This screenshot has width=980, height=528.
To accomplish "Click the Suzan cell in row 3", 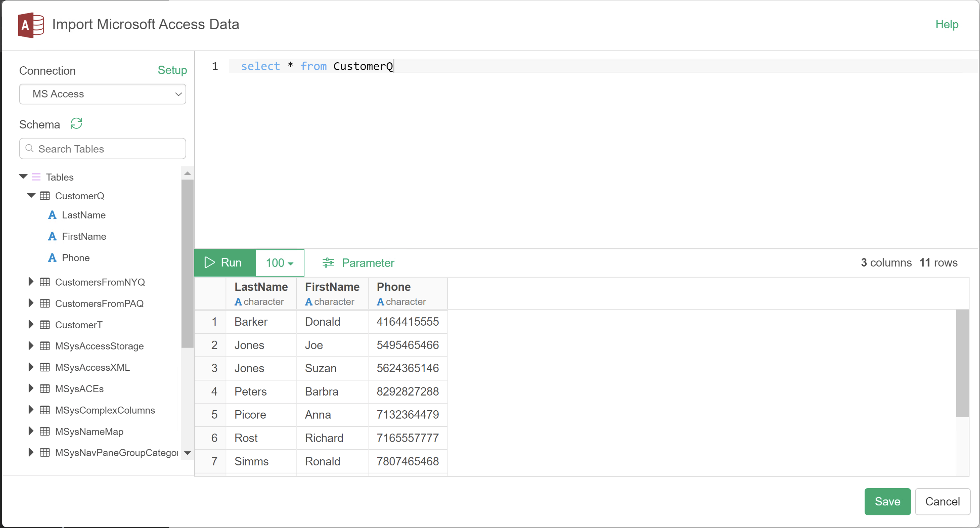I will 332,368.
